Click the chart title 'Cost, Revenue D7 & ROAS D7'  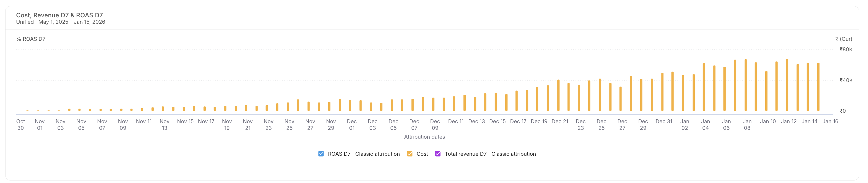pyautogui.click(x=59, y=15)
